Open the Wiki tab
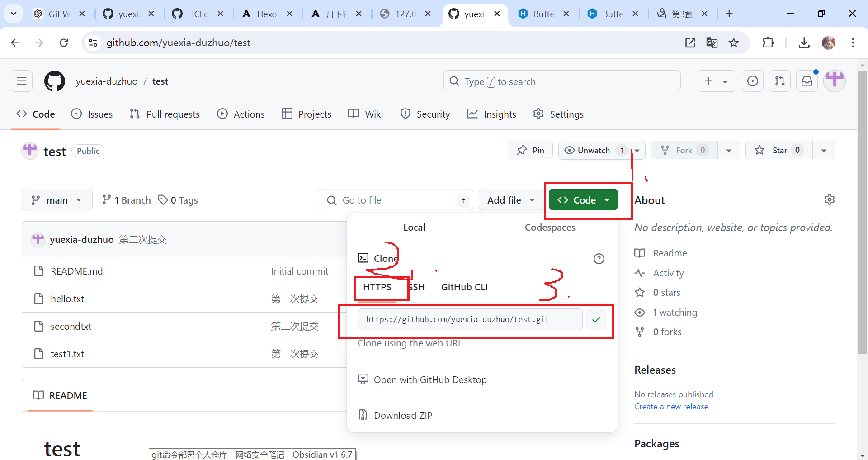The width and height of the screenshot is (868, 460). pyautogui.click(x=366, y=114)
